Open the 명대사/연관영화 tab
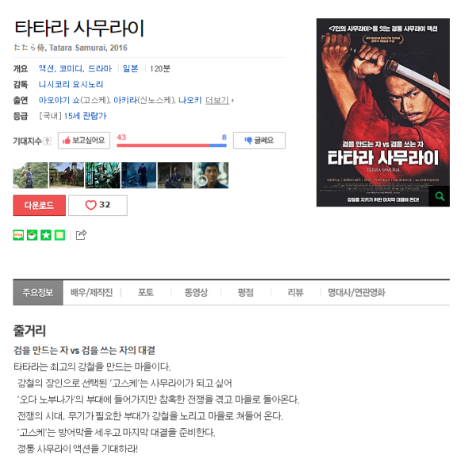 click(356, 292)
